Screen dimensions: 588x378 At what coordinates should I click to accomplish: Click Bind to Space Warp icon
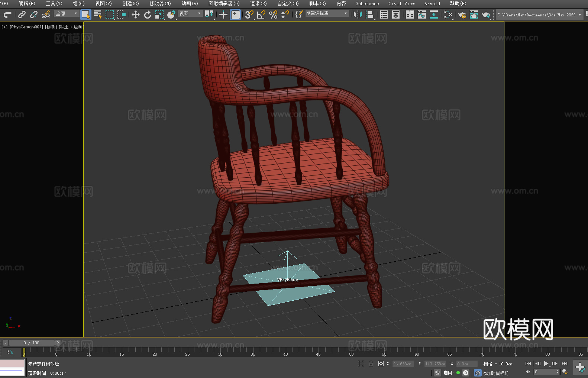coord(46,14)
